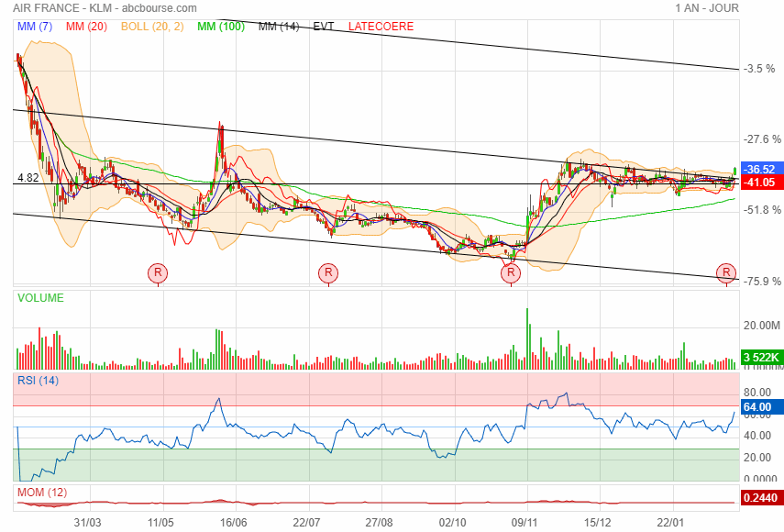Click the green 3 522K volume tag
Screen dimensions: 784x532
tap(761, 357)
